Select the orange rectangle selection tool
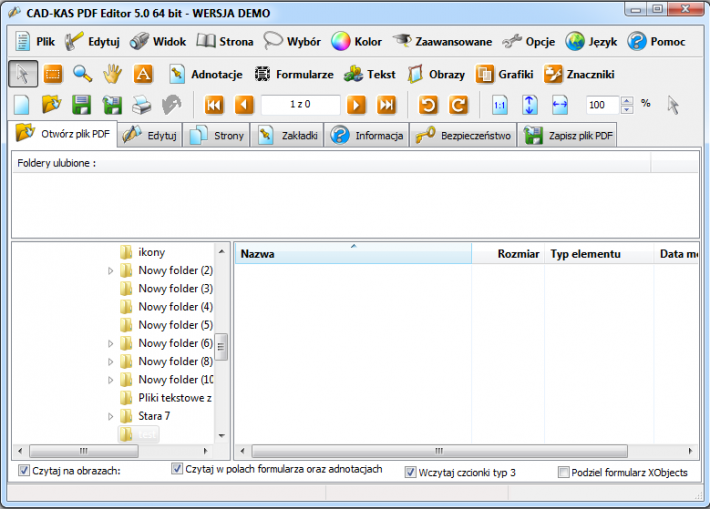Image resolution: width=710 pixels, height=509 pixels. 53,74
